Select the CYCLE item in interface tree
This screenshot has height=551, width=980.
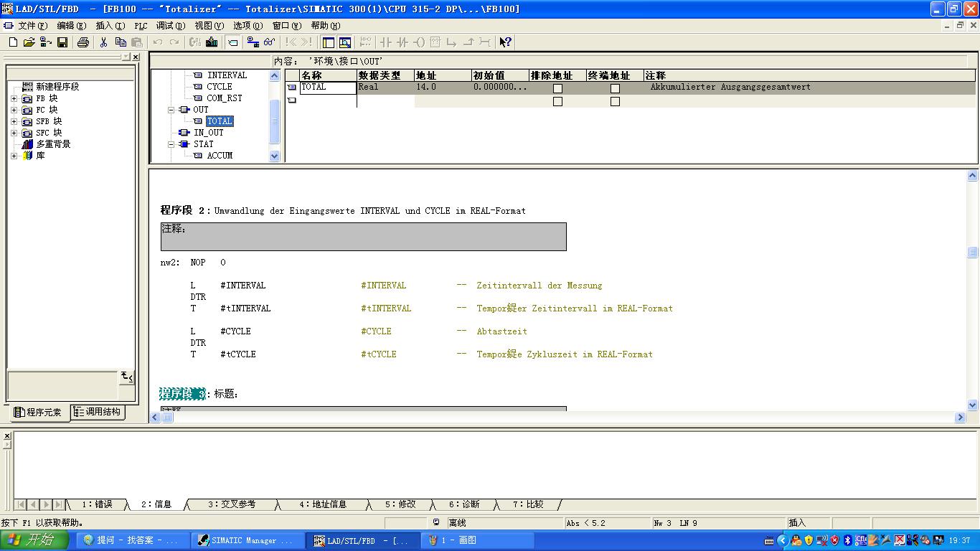220,87
